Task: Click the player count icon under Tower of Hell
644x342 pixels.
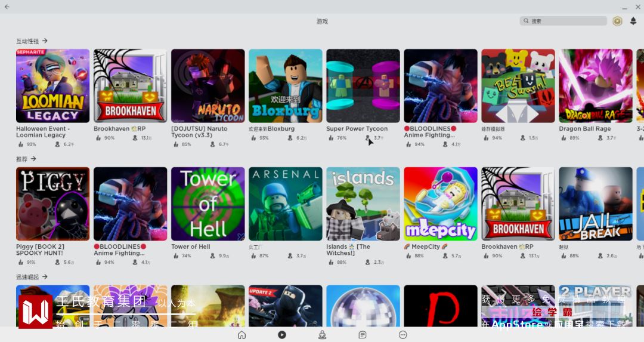Action: pyautogui.click(x=213, y=255)
